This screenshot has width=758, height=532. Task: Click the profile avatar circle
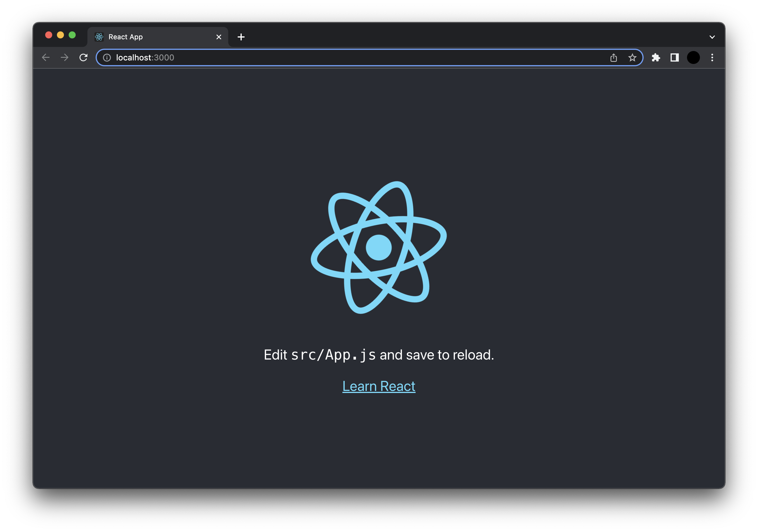694,57
